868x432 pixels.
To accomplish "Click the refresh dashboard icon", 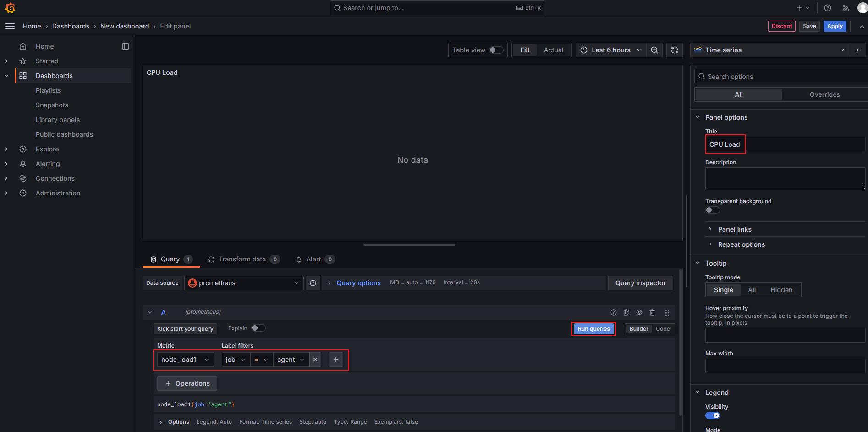I will pyautogui.click(x=675, y=50).
